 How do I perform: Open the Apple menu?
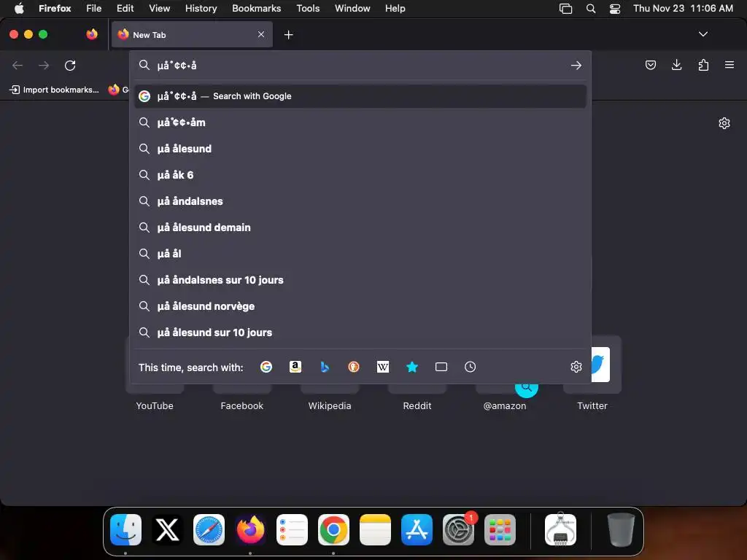click(x=19, y=8)
